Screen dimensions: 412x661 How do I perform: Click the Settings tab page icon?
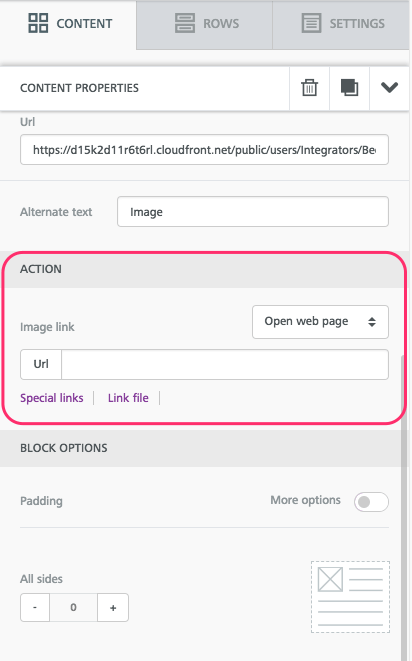(311, 23)
